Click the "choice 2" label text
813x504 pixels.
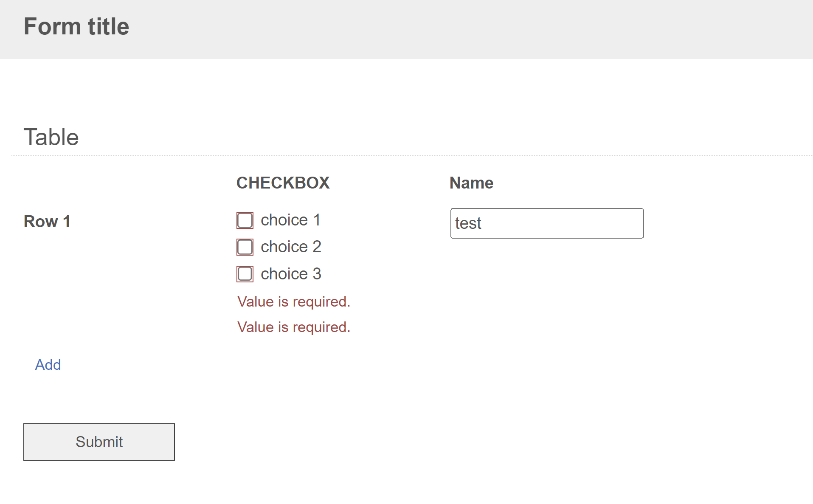pyautogui.click(x=291, y=247)
